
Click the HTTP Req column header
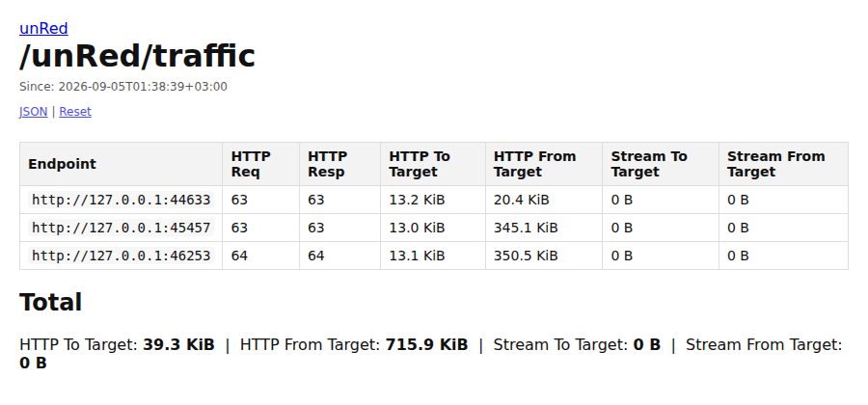[260, 164]
